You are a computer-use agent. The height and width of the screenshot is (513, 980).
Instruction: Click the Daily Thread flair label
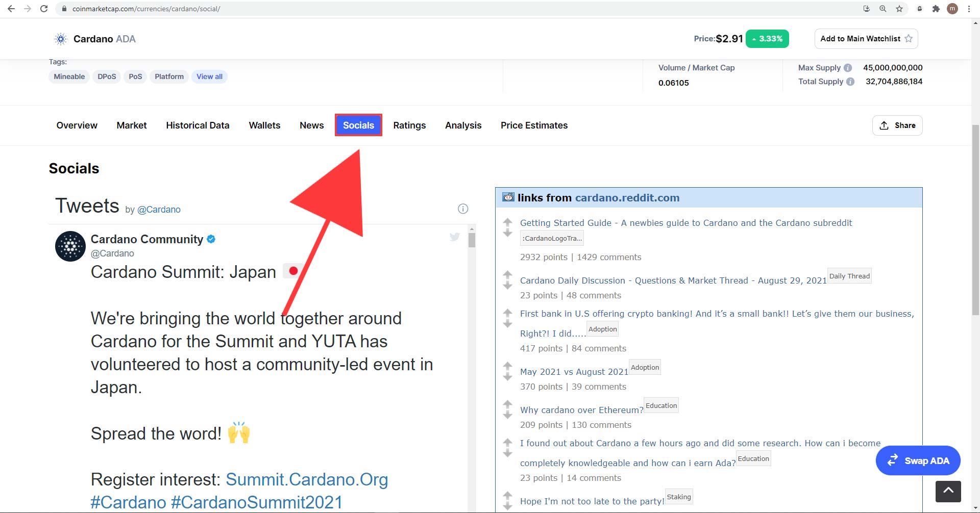tap(849, 276)
